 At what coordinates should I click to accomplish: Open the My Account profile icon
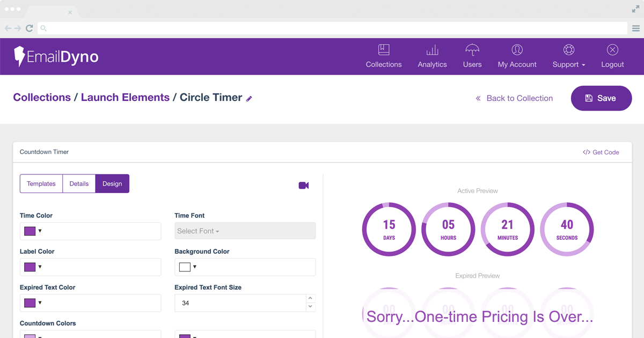pyautogui.click(x=517, y=51)
